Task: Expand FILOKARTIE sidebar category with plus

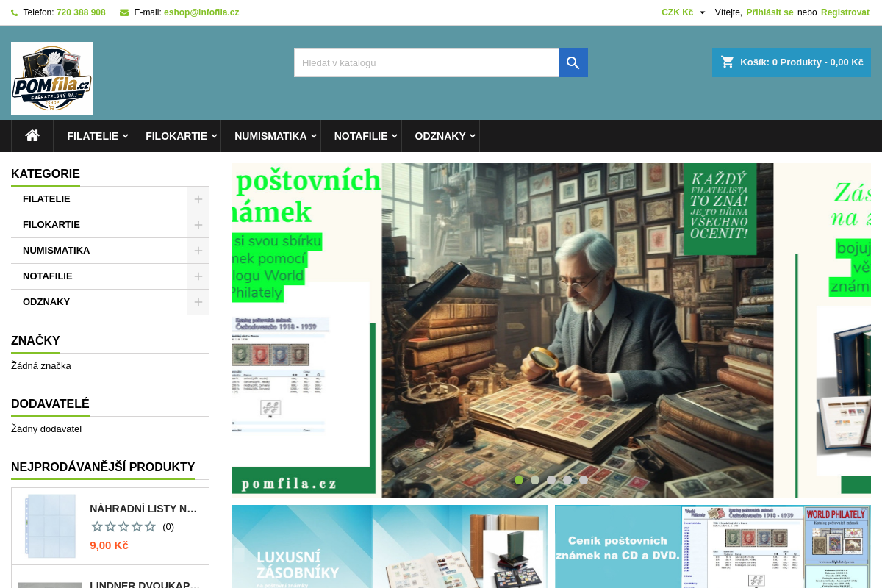Action: pyautogui.click(x=198, y=225)
